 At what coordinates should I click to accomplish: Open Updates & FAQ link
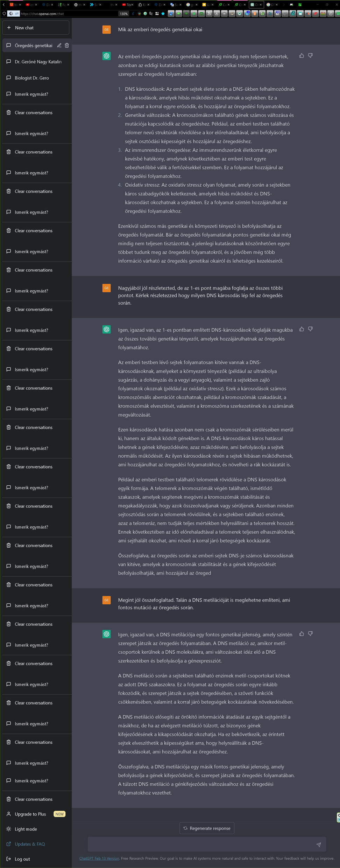(x=30, y=844)
